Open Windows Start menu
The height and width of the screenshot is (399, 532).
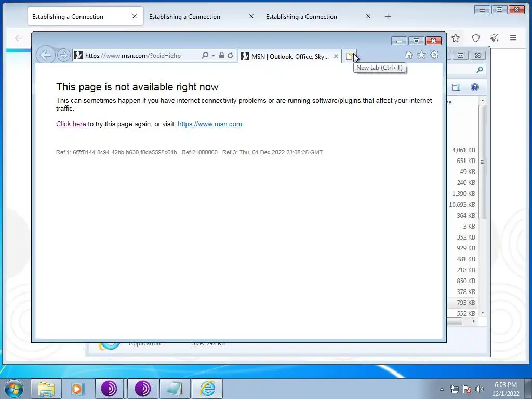click(14, 389)
